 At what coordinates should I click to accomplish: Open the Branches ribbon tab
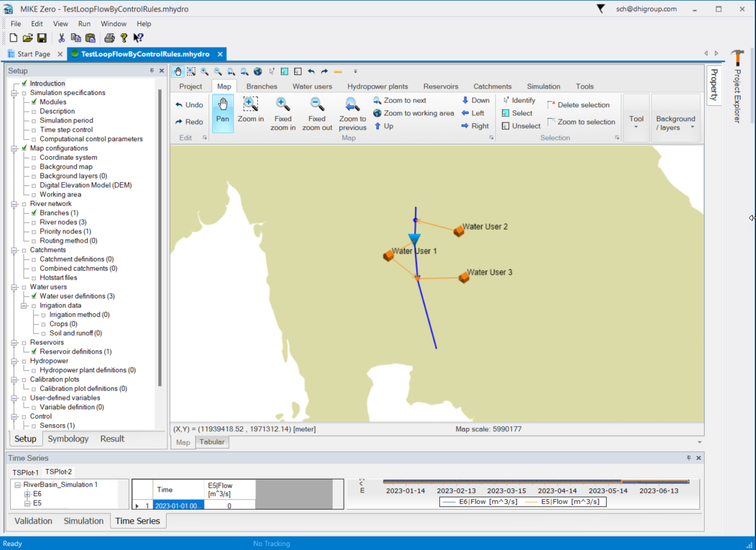click(262, 87)
